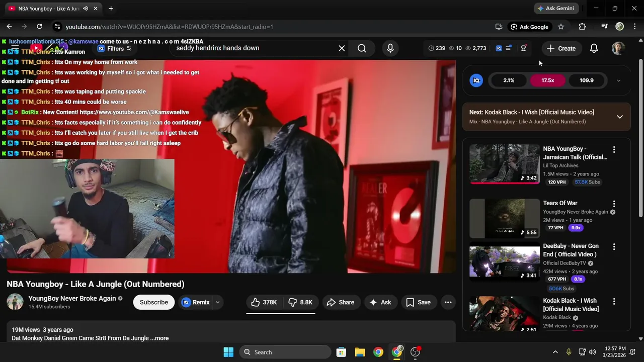Open more options for Tears Of War
This screenshot has width=644, height=362.
tap(614, 204)
